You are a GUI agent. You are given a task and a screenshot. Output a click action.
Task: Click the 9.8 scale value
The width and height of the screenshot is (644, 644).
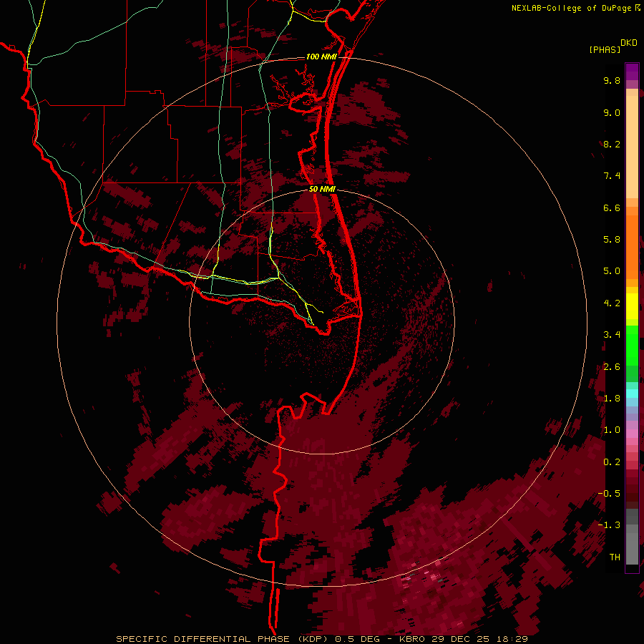click(612, 80)
